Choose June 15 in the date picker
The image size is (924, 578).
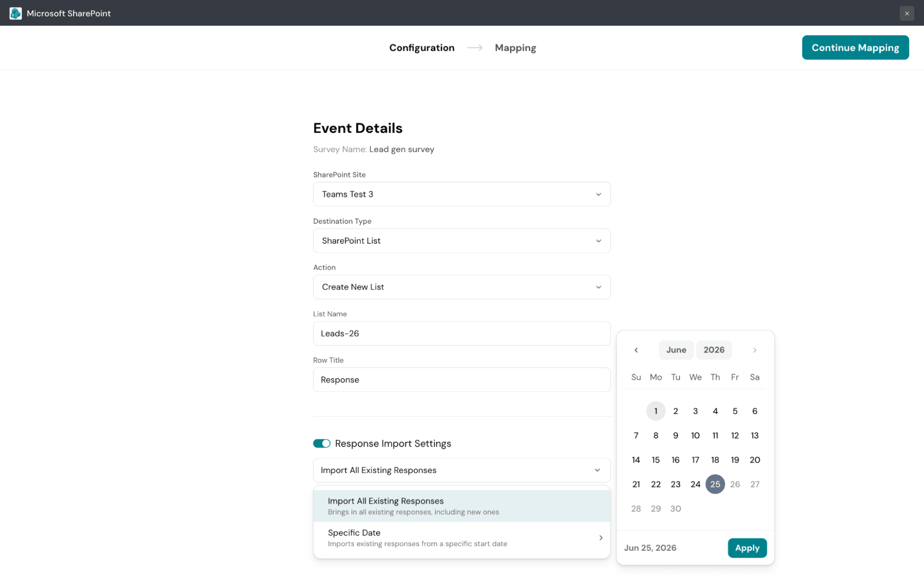[655, 460]
